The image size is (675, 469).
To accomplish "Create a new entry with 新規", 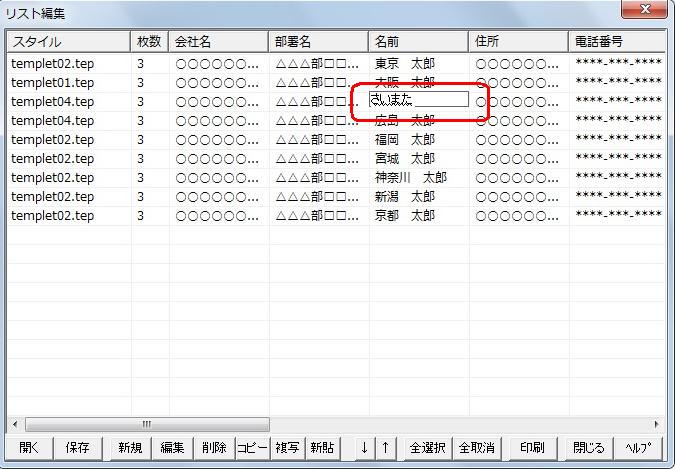I will coord(130,448).
